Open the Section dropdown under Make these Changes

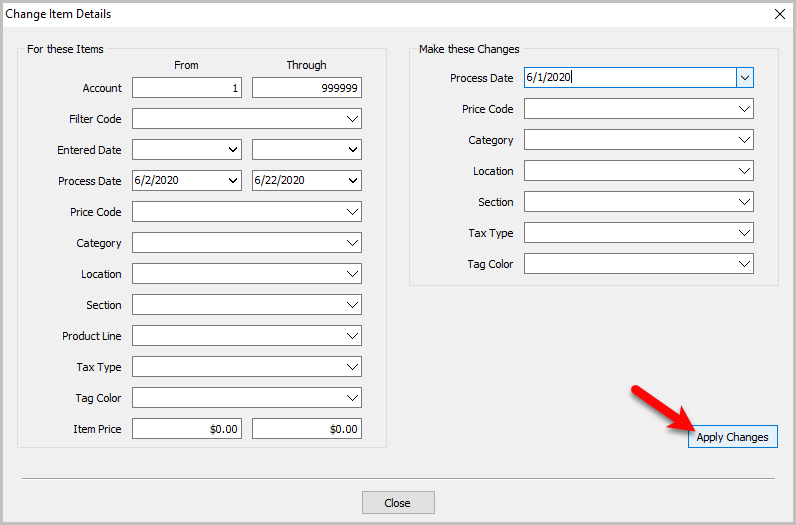pyautogui.click(x=639, y=202)
